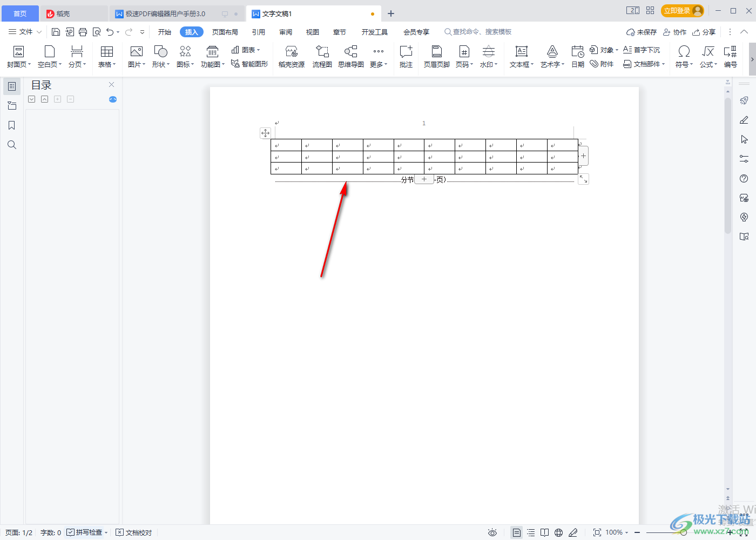Insert a blank page (空白页)
This screenshot has width=756, height=540.
(50, 57)
